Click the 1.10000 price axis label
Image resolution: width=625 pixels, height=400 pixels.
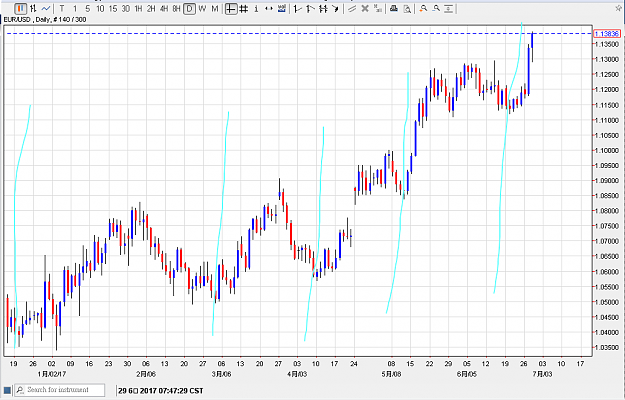[x=607, y=151]
